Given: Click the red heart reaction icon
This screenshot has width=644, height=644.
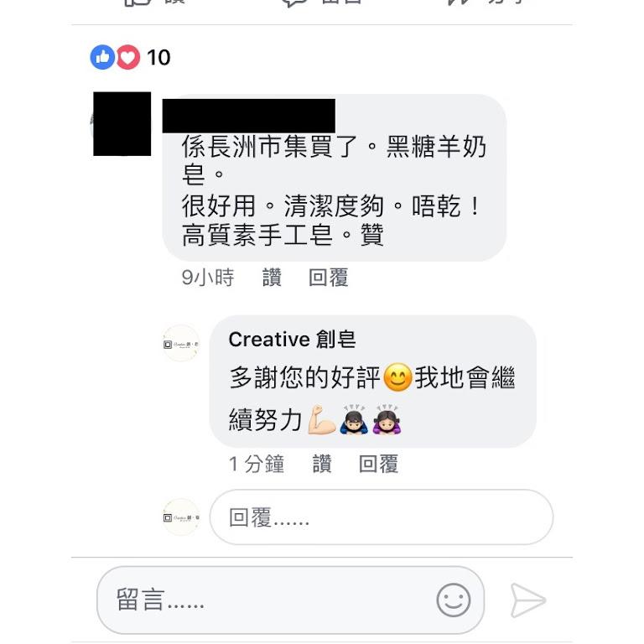Looking at the screenshot, I should [x=128, y=57].
